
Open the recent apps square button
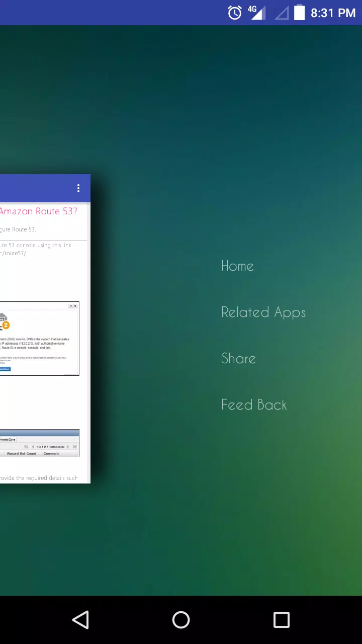[282, 620]
